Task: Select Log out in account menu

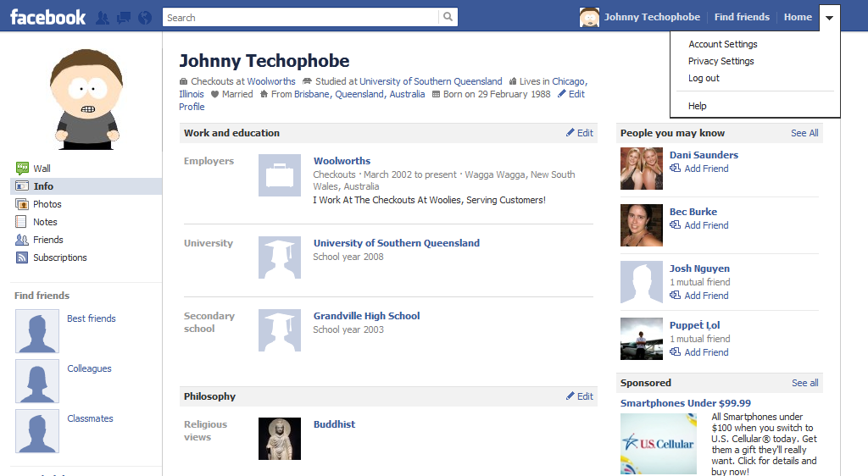Action: [704, 78]
